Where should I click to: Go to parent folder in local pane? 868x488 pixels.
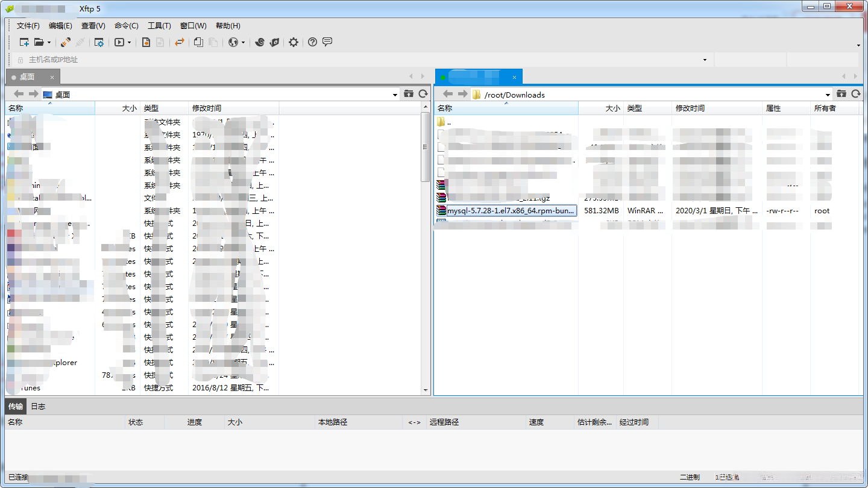click(x=409, y=94)
